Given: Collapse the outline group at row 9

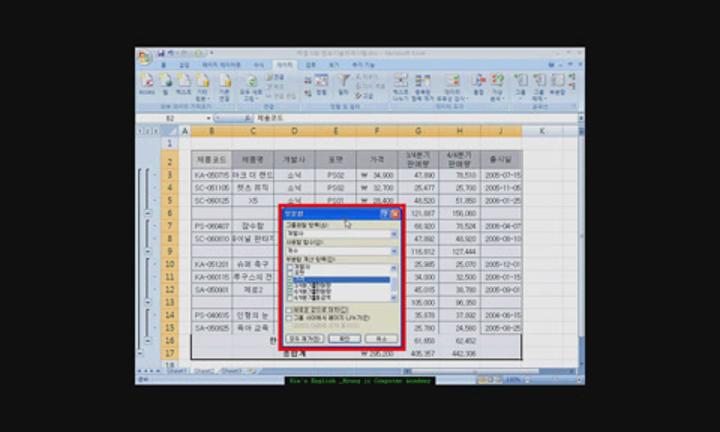Looking at the screenshot, I should [x=148, y=251].
